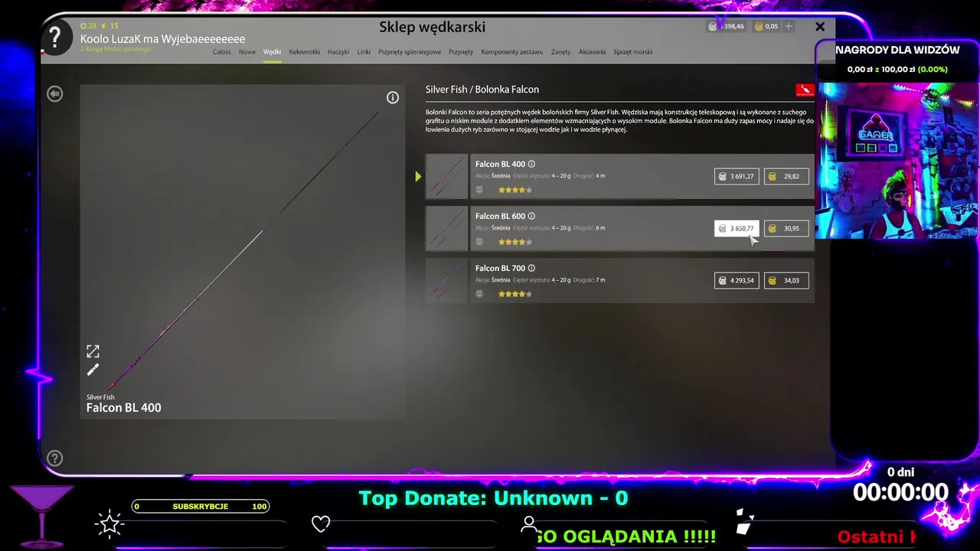Open info icon next to Falcon BL 600
The height and width of the screenshot is (551, 980).
[x=531, y=216]
